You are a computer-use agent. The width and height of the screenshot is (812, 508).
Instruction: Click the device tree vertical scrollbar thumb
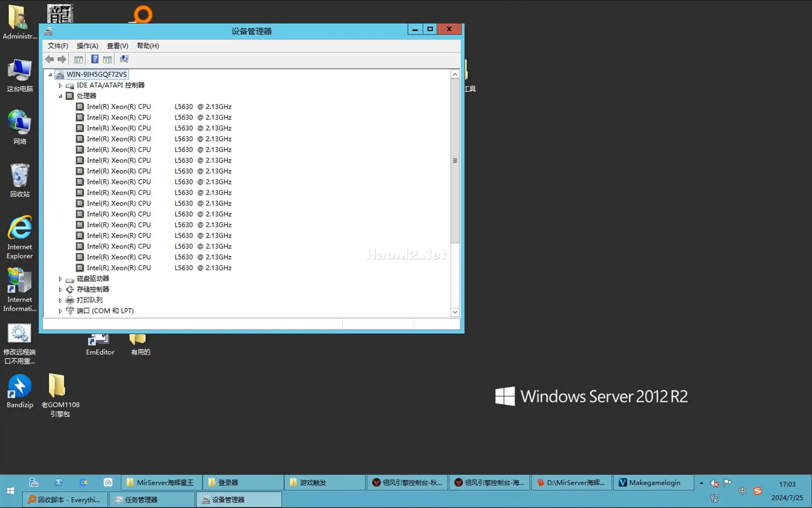[455, 161]
